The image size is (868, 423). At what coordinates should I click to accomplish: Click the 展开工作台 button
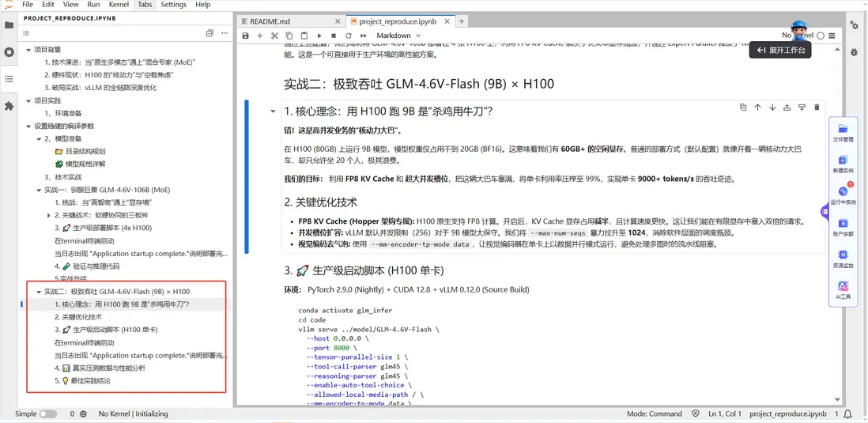[780, 50]
